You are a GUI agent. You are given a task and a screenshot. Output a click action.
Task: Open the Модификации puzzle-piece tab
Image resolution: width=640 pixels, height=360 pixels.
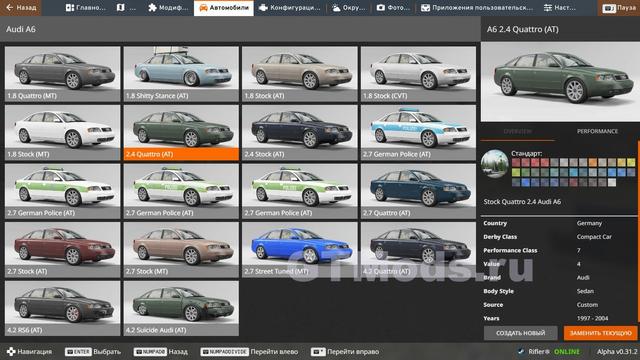click(x=168, y=8)
